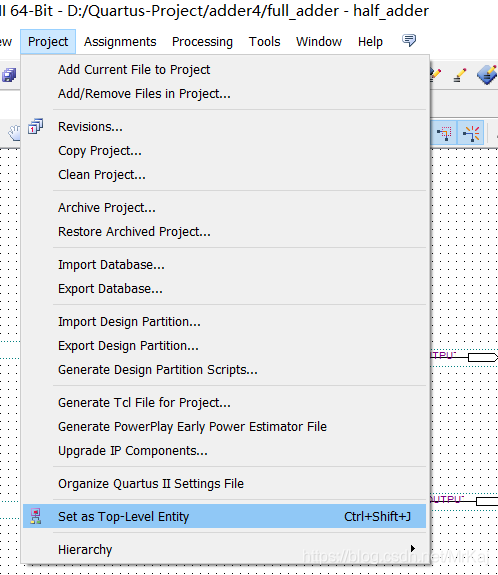Image resolution: width=498 pixels, height=575 pixels.
Task: Choose Add/Remove Files in Project
Action: pyautogui.click(x=224, y=94)
